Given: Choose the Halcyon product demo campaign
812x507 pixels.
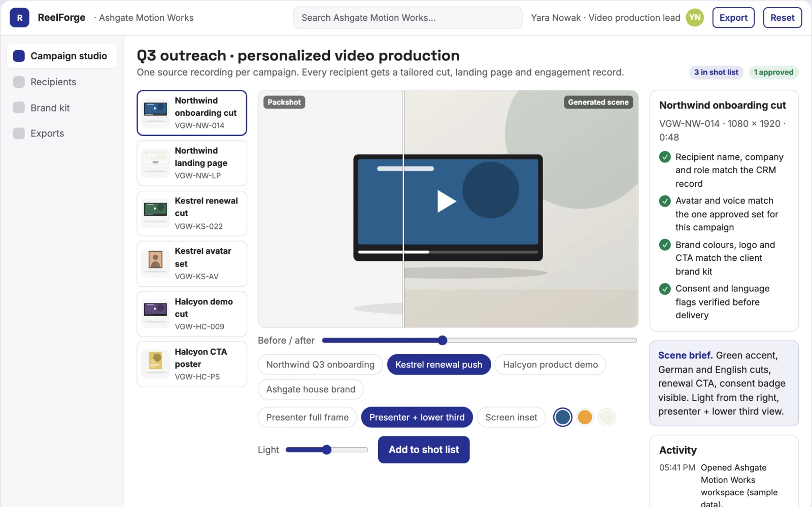Looking at the screenshot, I should [x=551, y=364].
